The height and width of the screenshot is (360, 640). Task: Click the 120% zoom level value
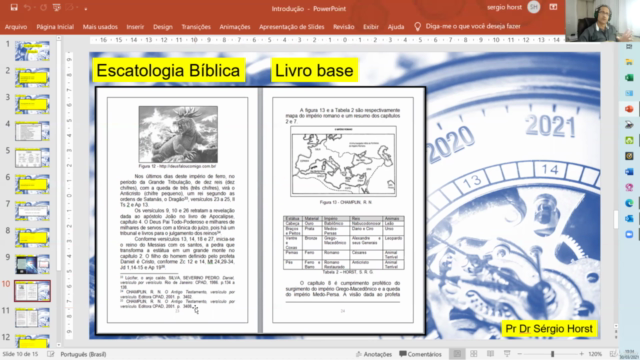[595, 354]
